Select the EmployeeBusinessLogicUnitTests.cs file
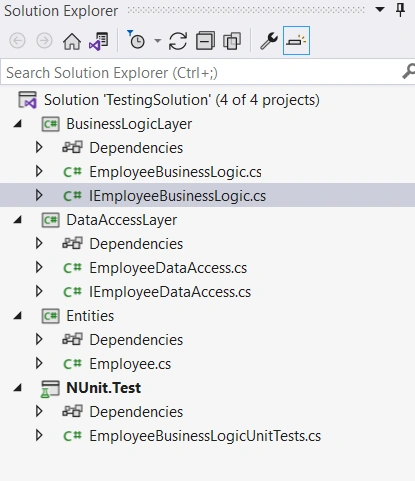 pos(205,436)
